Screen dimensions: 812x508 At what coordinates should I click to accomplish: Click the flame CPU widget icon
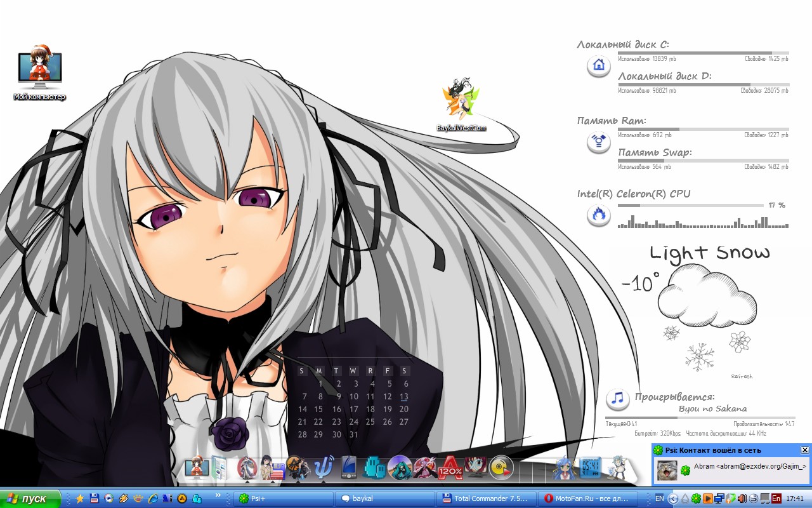click(598, 215)
